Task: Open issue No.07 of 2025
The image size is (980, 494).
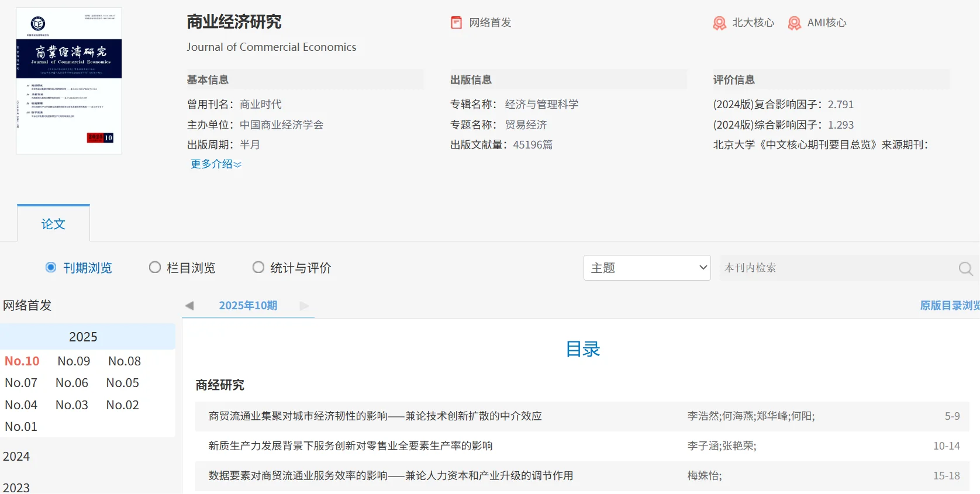Action: [x=21, y=383]
